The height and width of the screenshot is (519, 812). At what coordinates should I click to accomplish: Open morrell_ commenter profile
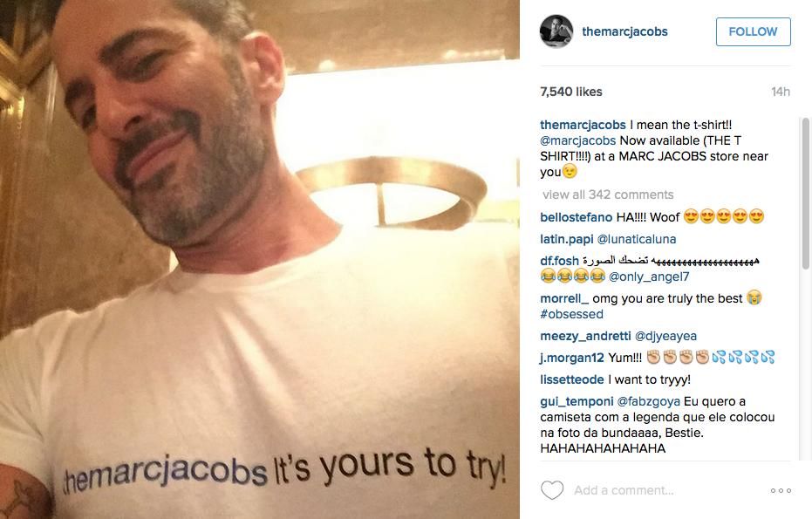pos(564,299)
